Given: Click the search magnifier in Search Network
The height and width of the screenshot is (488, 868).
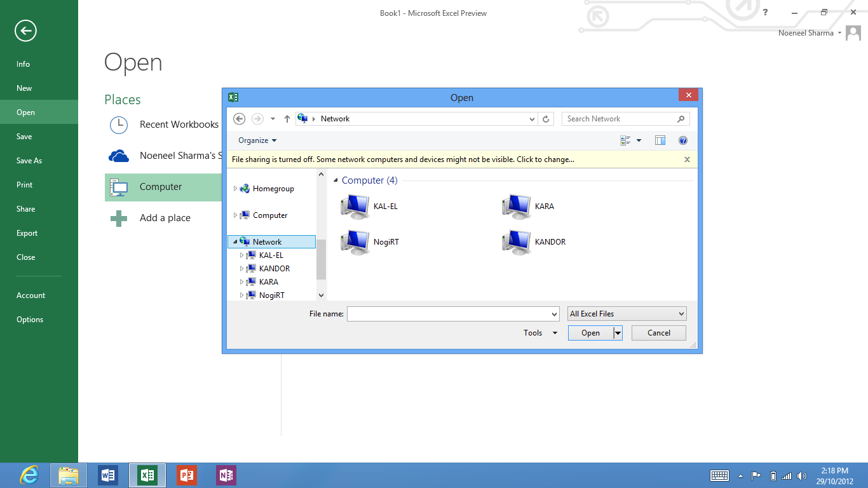Looking at the screenshot, I should (x=681, y=119).
